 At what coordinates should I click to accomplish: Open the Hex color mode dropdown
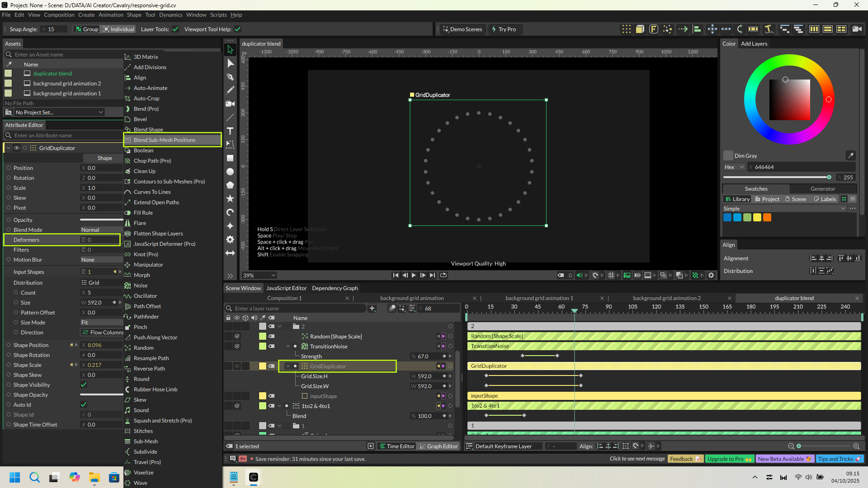734,167
